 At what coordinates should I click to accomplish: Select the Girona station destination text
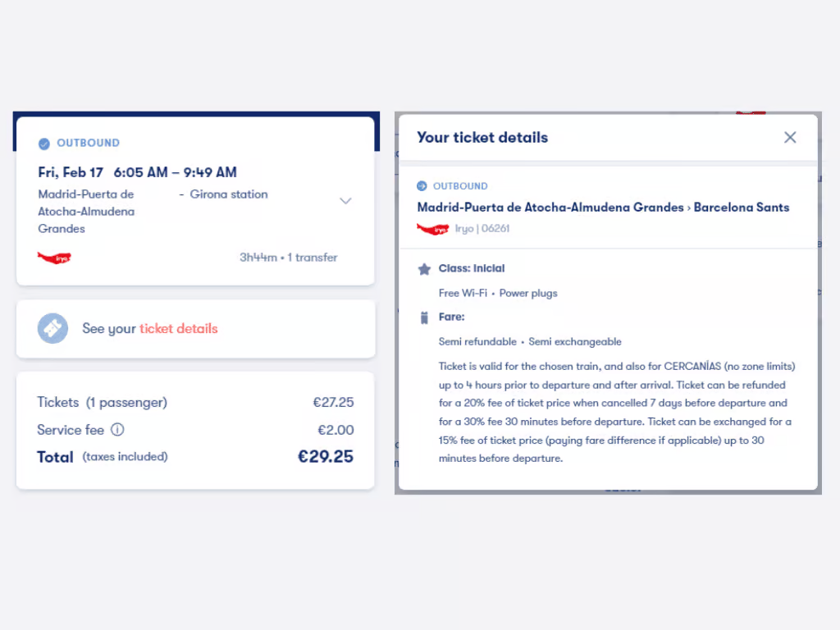tap(229, 194)
